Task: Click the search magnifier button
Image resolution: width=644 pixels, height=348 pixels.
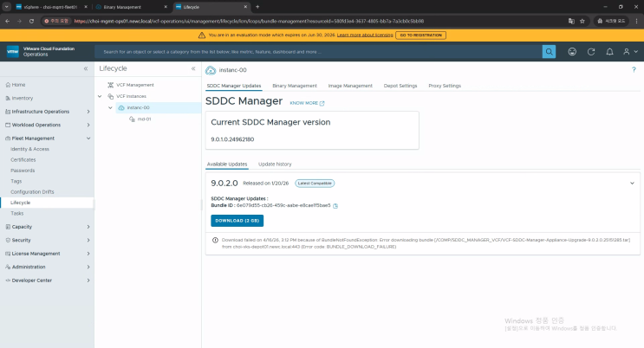Action: pyautogui.click(x=549, y=52)
